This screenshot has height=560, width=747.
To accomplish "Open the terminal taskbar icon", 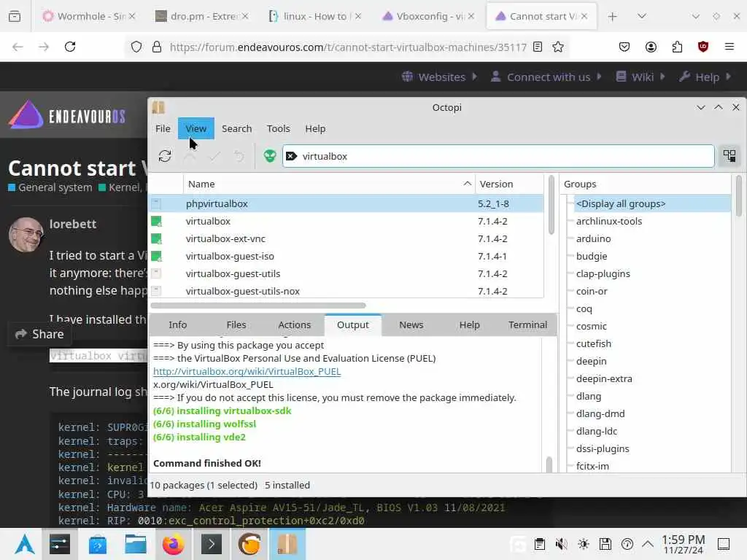I will (212, 544).
